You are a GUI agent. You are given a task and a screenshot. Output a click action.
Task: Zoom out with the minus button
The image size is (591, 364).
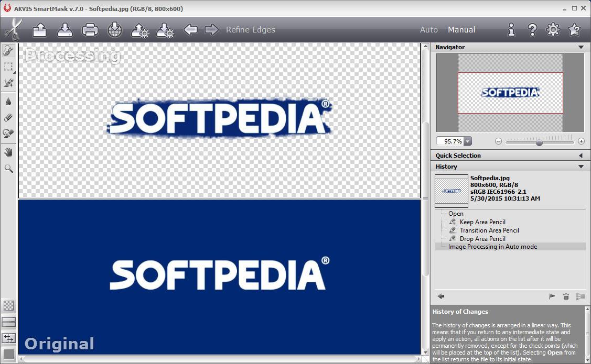click(x=498, y=141)
